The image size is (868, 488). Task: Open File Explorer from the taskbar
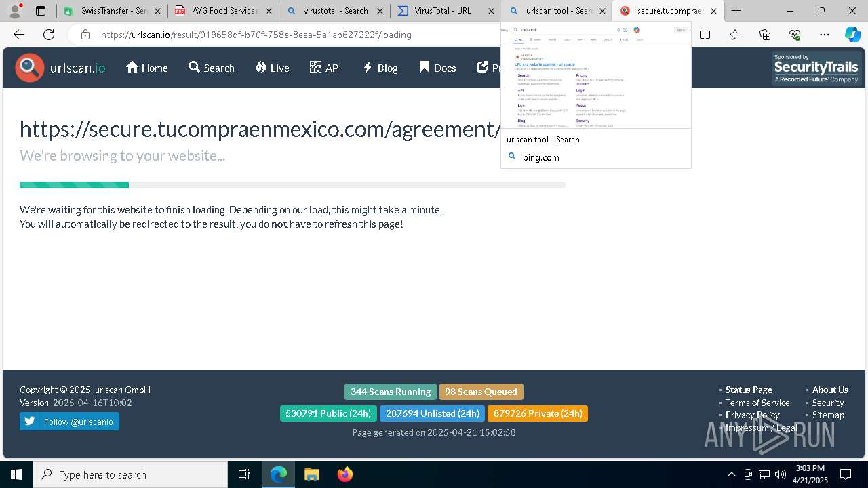tap(311, 474)
